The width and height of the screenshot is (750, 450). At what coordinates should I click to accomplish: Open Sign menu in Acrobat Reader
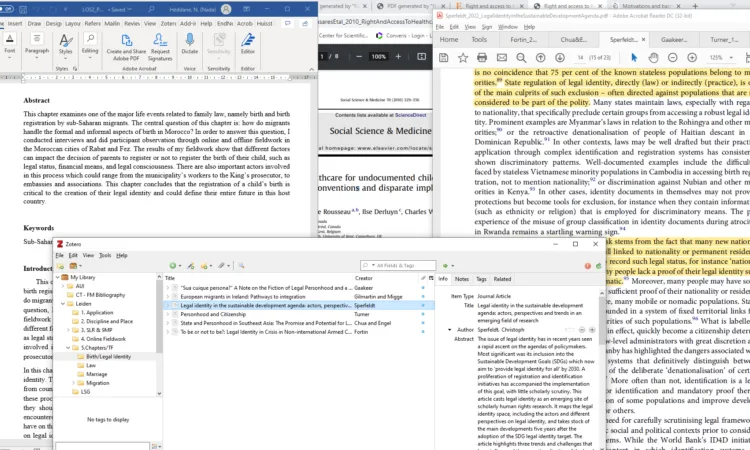(486, 27)
